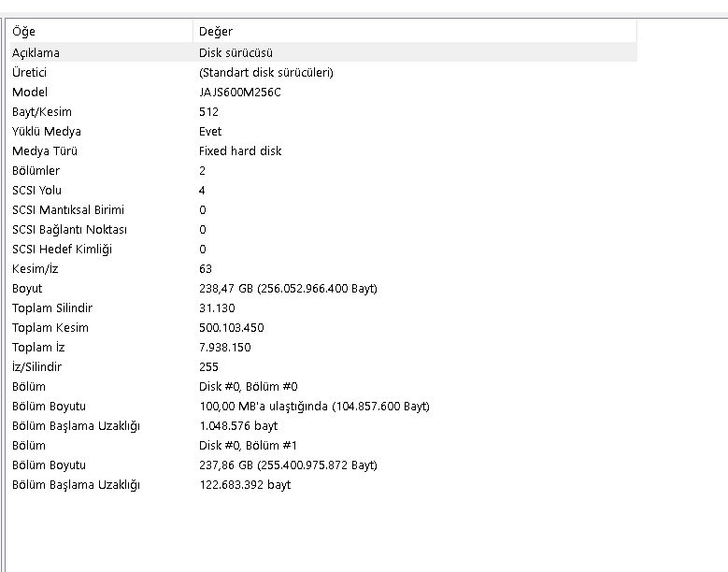The height and width of the screenshot is (572, 728).
Task: Select the Model JAJS600M256C row
Action: 323,92
